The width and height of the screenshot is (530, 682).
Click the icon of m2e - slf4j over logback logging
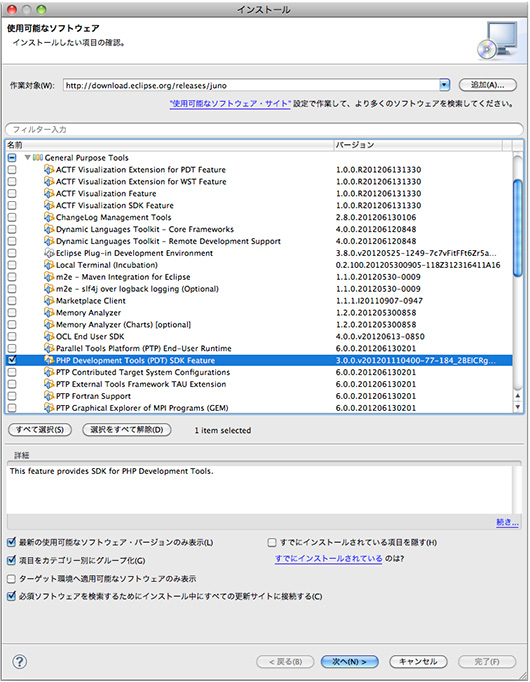(49, 288)
